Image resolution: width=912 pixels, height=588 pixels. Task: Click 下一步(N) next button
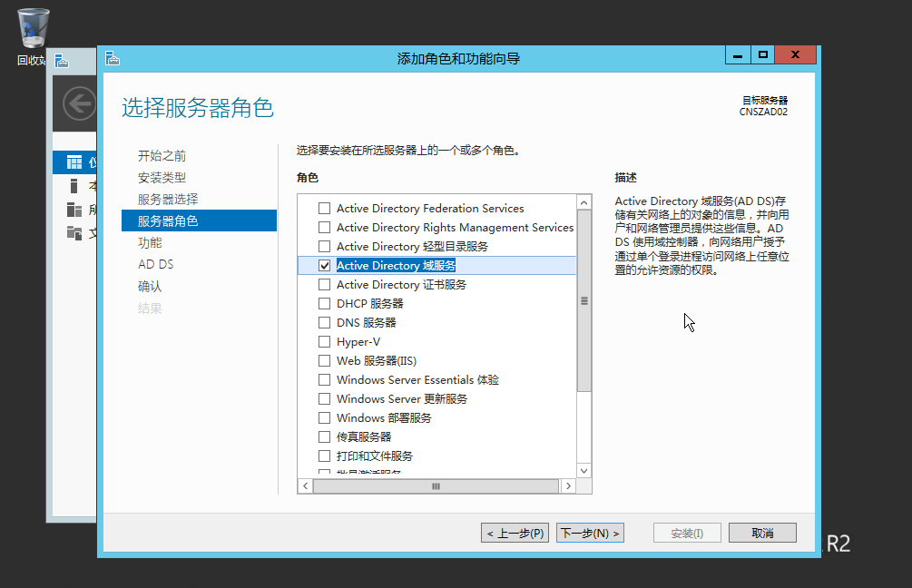[x=591, y=533]
